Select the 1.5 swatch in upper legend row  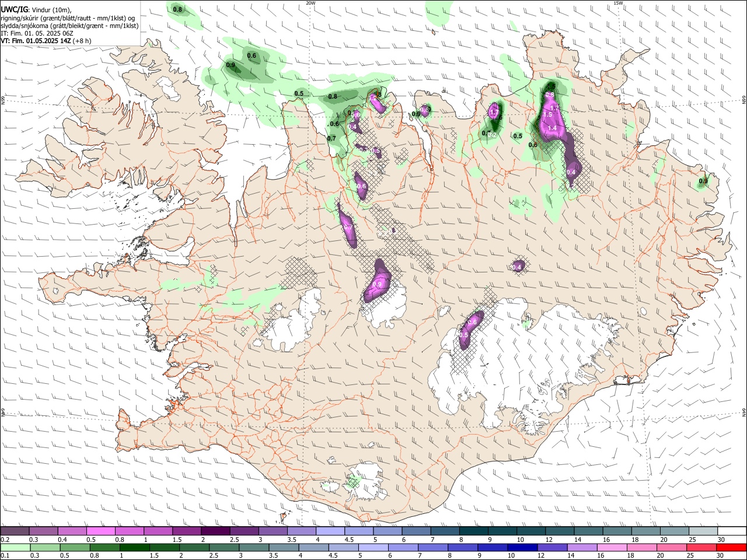pyautogui.click(x=187, y=531)
